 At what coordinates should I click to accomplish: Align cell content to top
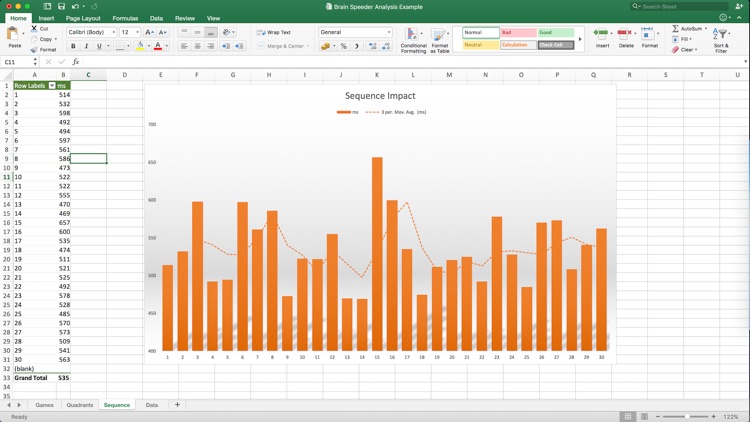(x=184, y=32)
